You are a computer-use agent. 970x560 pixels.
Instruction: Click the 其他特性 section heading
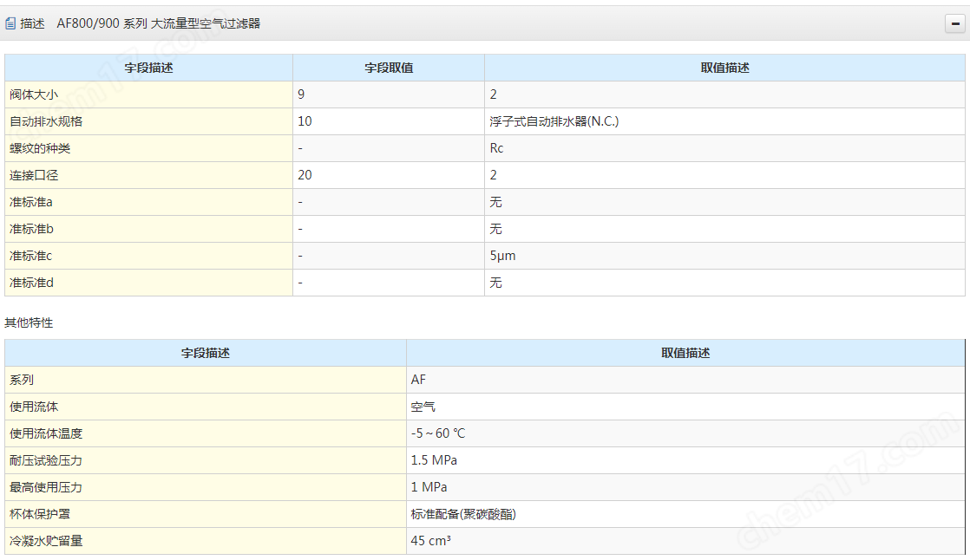tap(29, 322)
